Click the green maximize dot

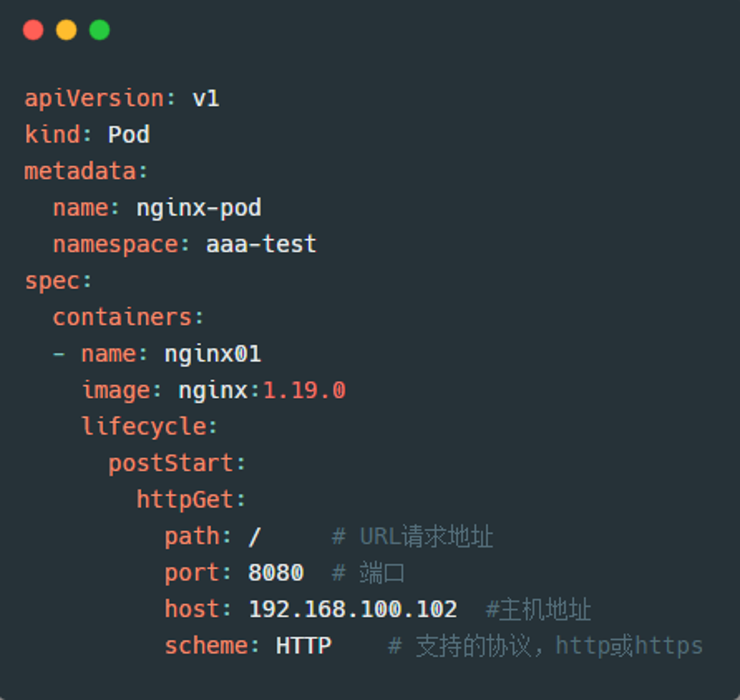[100, 30]
